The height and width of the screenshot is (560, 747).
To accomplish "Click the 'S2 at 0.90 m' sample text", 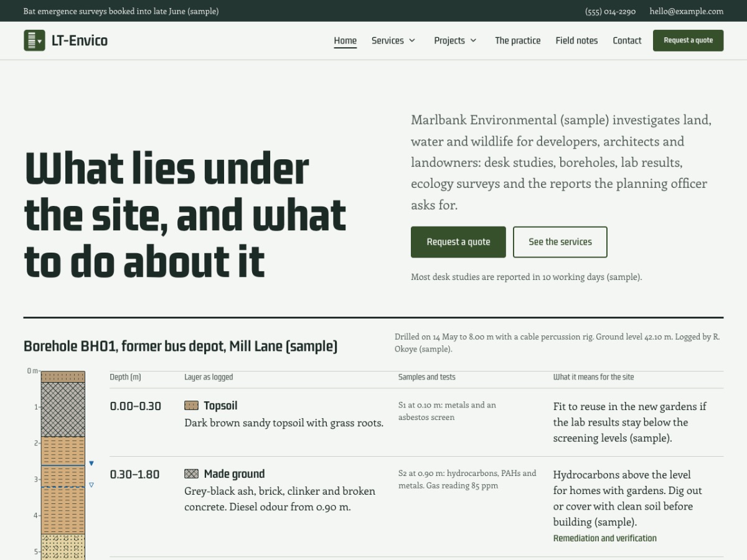I will [x=467, y=479].
